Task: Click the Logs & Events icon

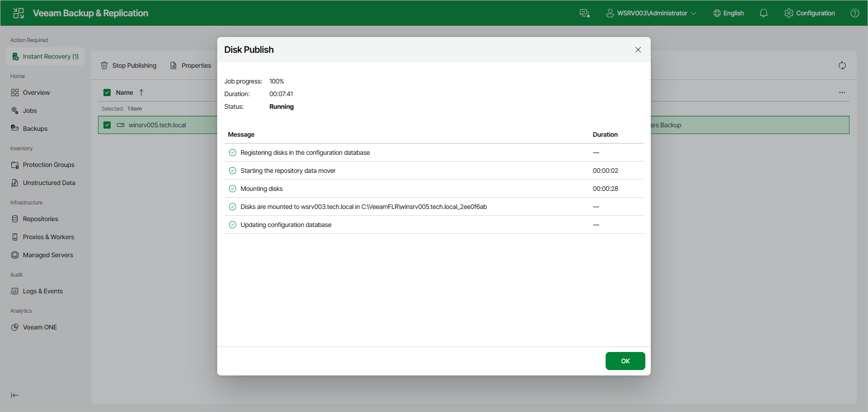Action: click(x=15, y=291)
